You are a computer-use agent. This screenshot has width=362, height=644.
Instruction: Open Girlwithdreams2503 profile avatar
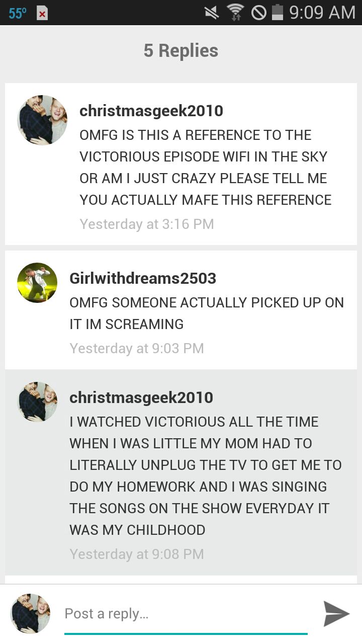37,282
